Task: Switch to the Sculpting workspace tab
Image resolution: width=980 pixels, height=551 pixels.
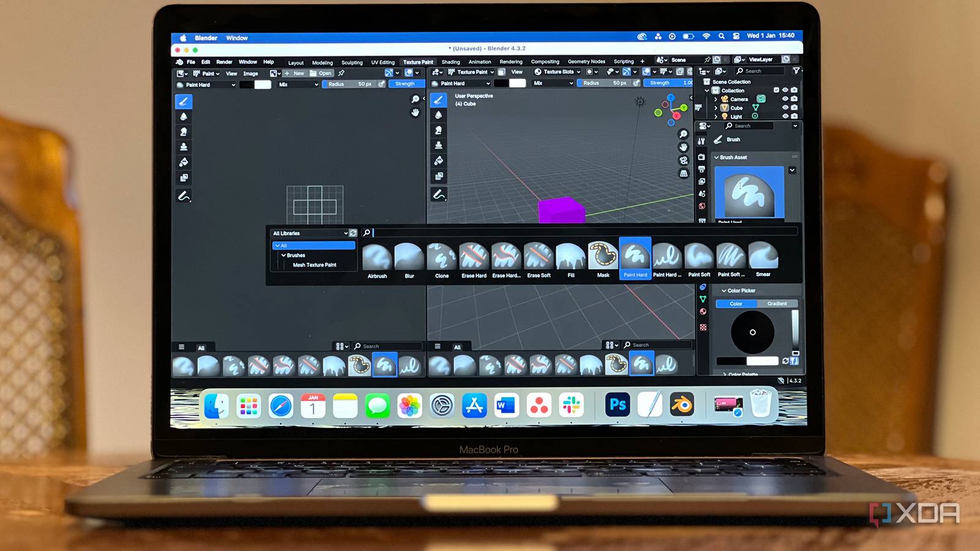Action: (352, 62)
